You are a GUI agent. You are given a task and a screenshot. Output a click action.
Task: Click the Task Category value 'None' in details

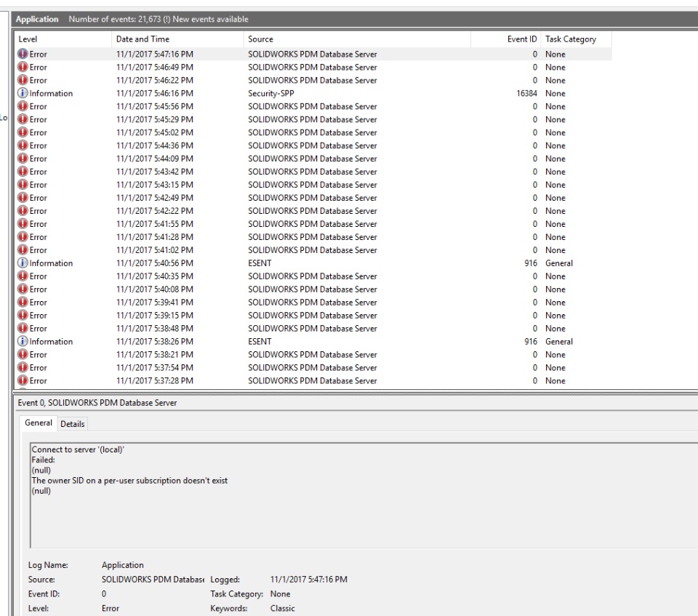click(280, 594)
